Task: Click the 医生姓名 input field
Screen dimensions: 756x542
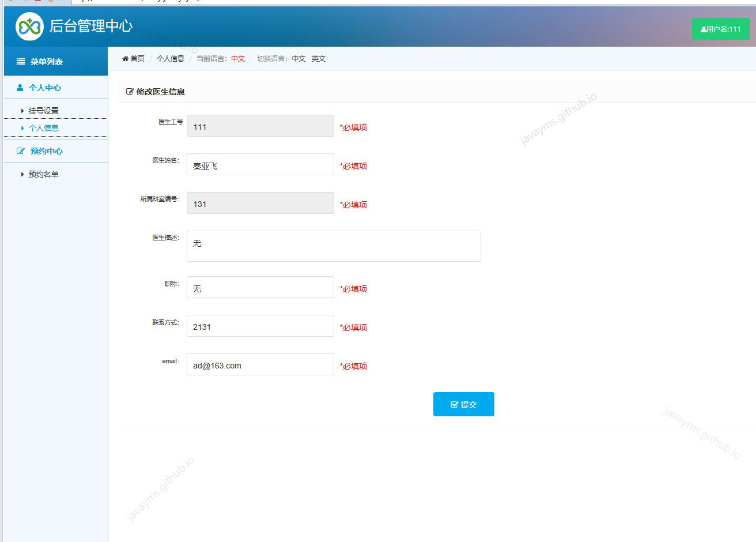Action: pyautogui.click(x=260, y=164)
